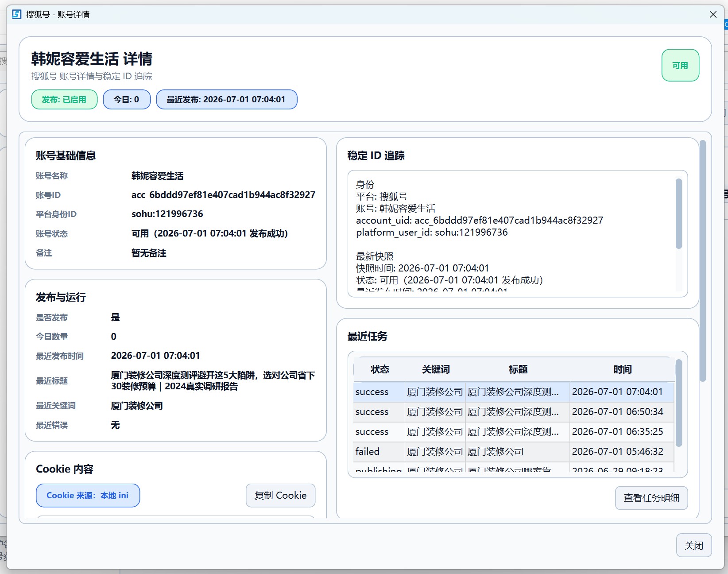
Task: Click the Cookie 来源: 本地 ini badge
Action: coord(88,495)
